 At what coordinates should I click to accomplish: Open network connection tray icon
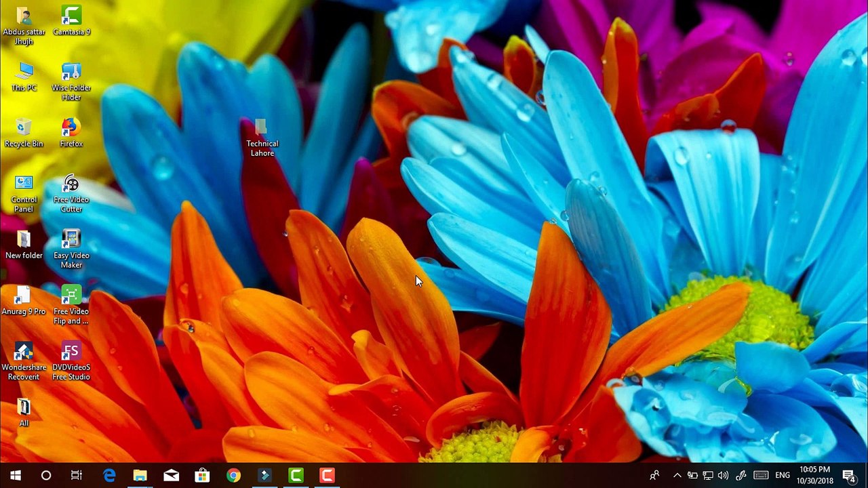pos(708,475)
